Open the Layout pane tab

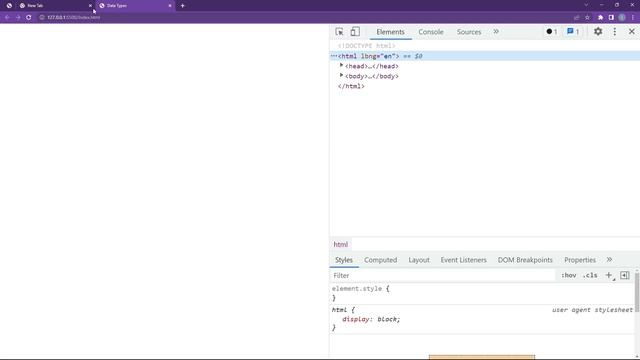pyautogui.click(x=419, y=260)
